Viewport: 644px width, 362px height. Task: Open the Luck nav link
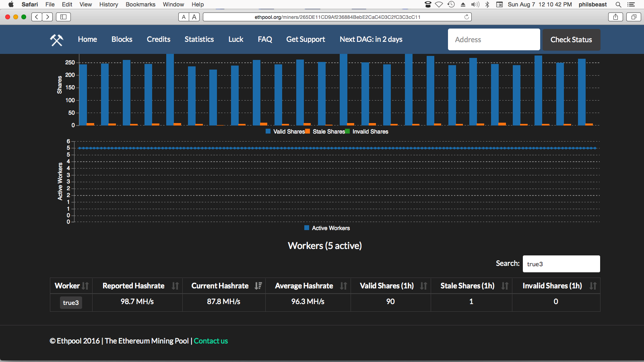click(x=236, y=39)
